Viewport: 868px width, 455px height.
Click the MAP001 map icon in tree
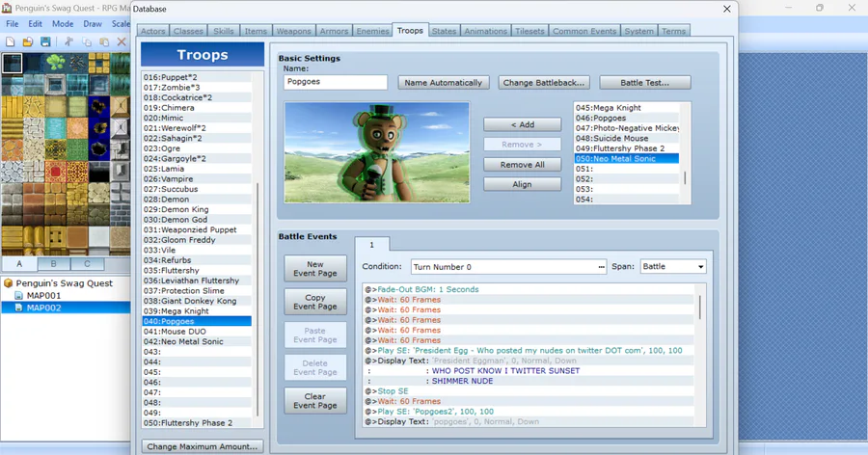19,296
